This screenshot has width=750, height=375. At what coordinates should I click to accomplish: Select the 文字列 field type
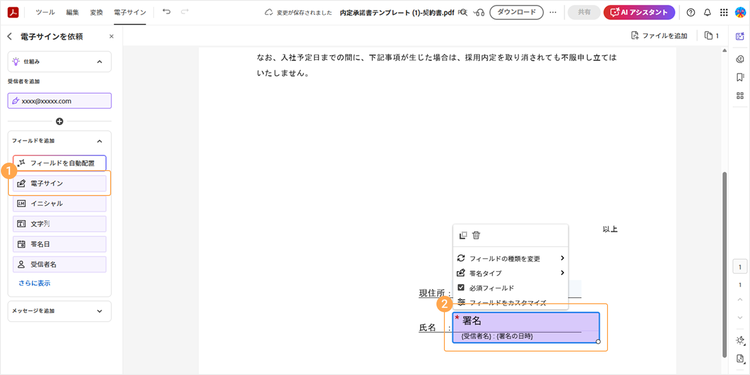coord(59,223)
